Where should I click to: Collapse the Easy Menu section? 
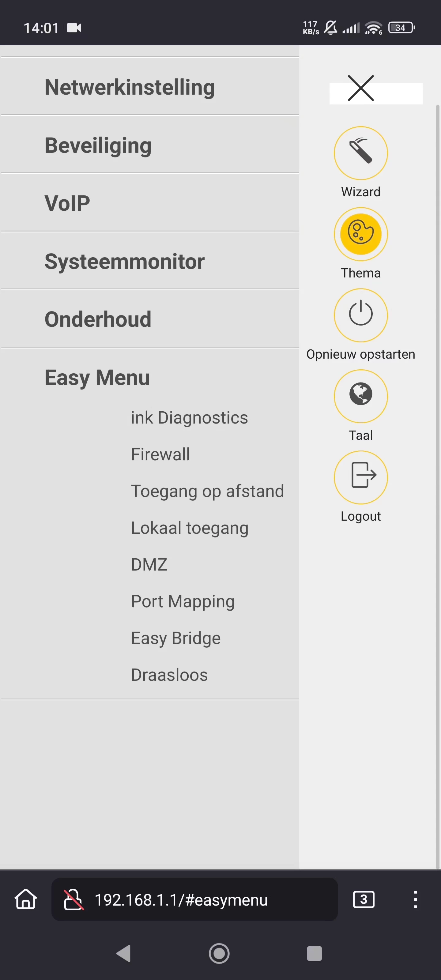[97, 377]
